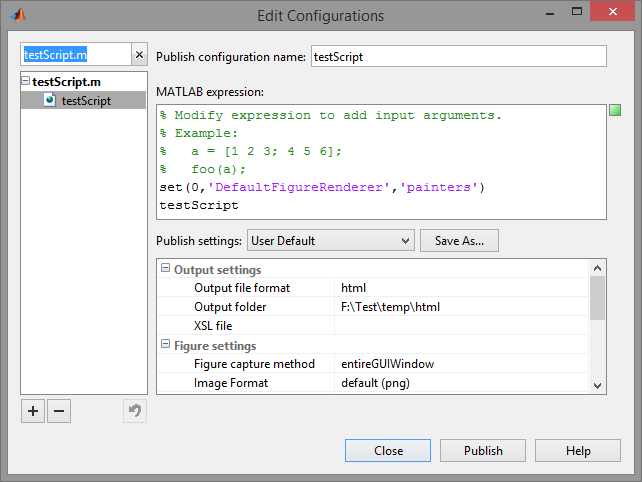Click the settings scrollbar up arrow
This screenshot has width=642, height=482.
pos(597,268)
